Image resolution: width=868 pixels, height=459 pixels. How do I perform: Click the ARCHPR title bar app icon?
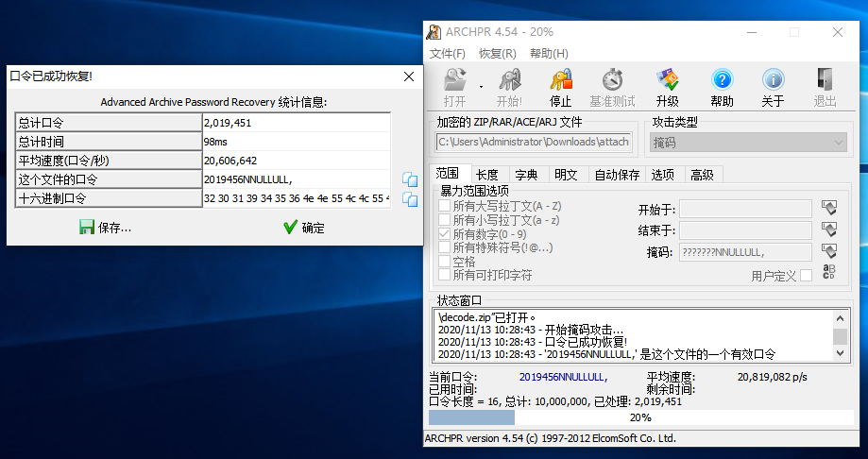click(434, 32)
